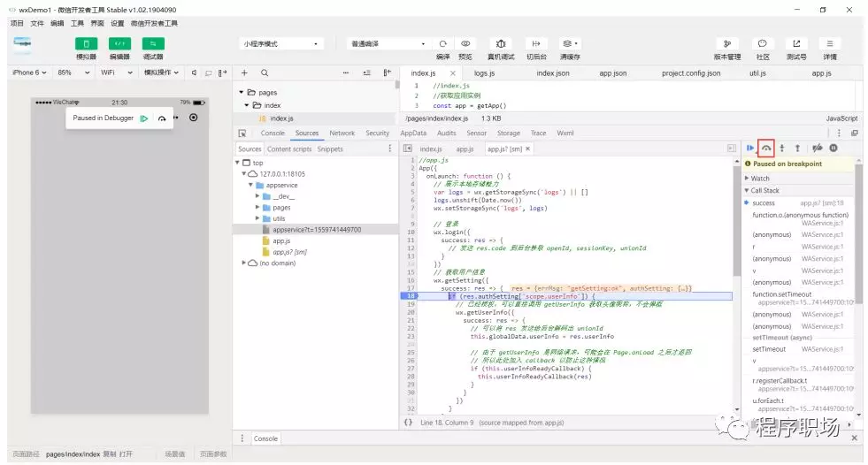Open the 小程序模式 mode dropdown
868x465 pixels.
click(x=281, y=43)
